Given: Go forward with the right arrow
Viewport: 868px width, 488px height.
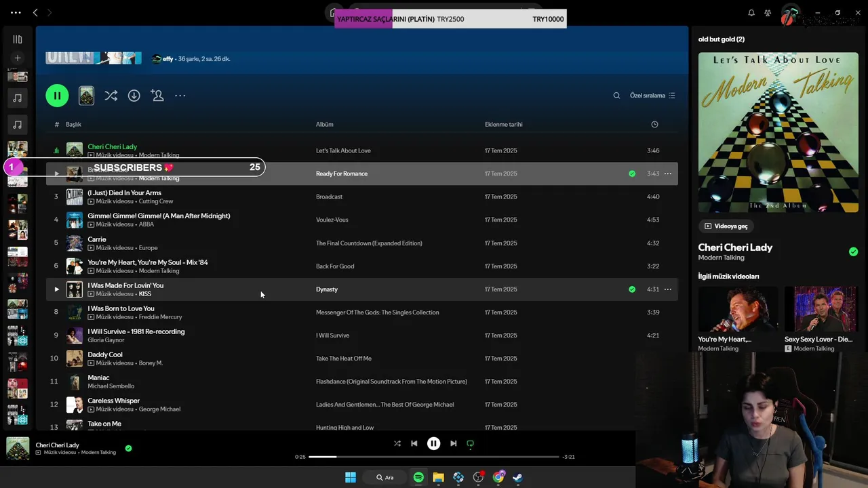Looking at the screenshot, I should click(x=49, y=12).
